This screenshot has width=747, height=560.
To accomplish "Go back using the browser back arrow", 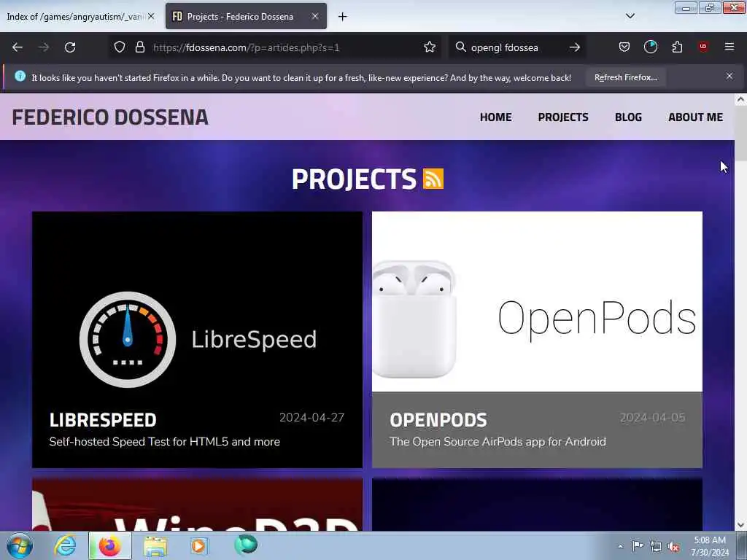I will (x=18, y=47).
